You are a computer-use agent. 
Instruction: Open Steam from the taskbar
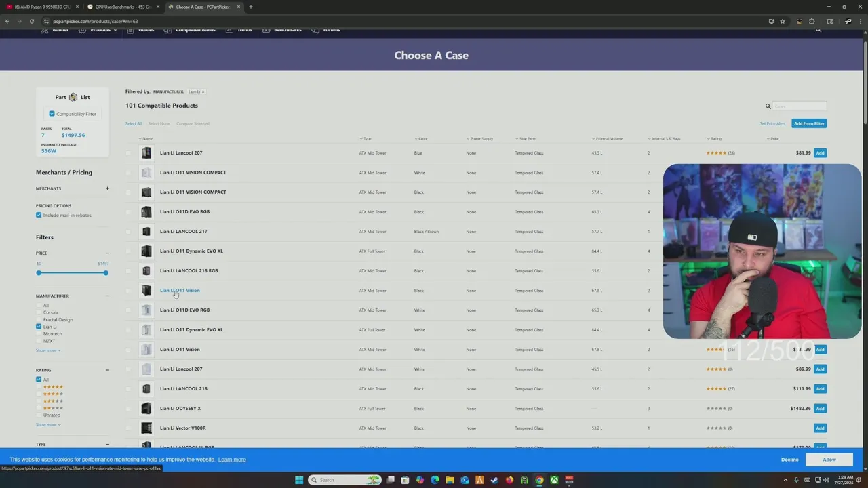[x=494, y=480]
